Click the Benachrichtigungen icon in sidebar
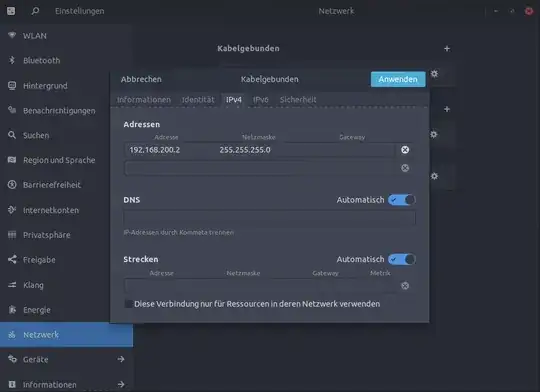 click(12, 110)
